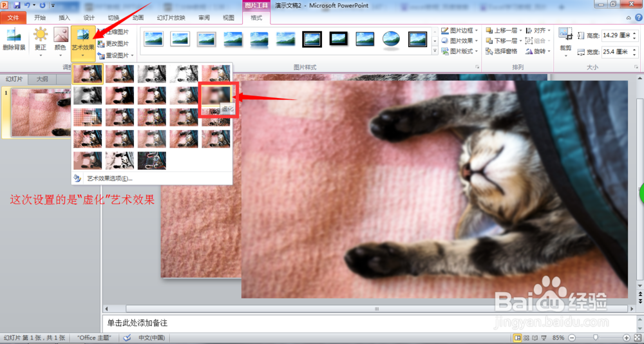Image resolution: width=644 pixels, height=344 pixels.
Task: Click Bring Forward (上移一层)
Action: (x=501, y=30)
